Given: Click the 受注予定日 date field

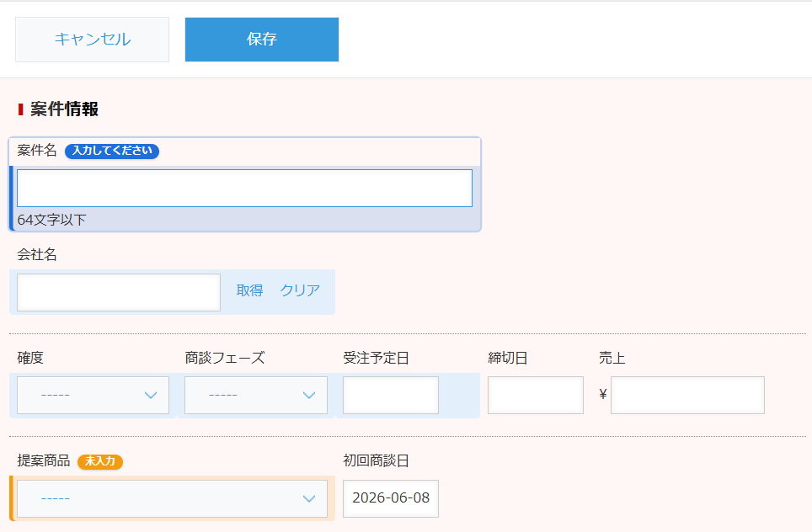Looking at the screenshot, I should click(x=391, y=395).
